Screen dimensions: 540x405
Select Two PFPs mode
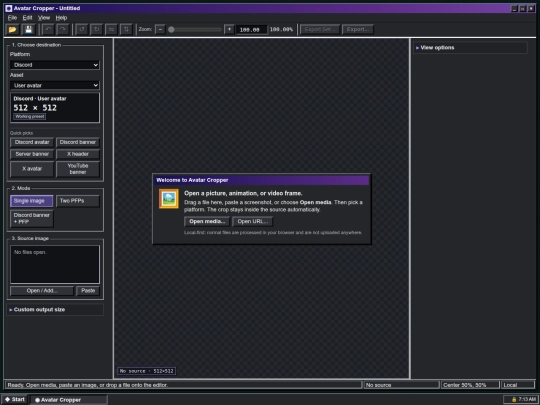[x=78, y=201]
